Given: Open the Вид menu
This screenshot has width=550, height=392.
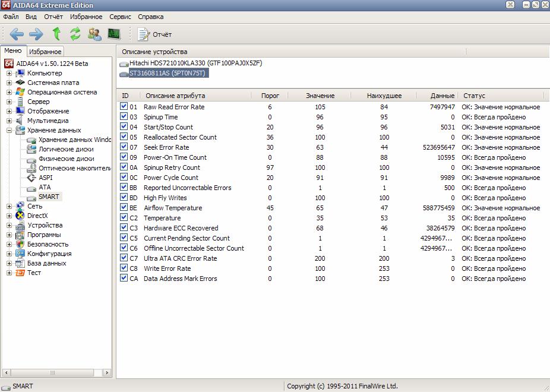Looking at the screenshot, I should click(31, 17).
